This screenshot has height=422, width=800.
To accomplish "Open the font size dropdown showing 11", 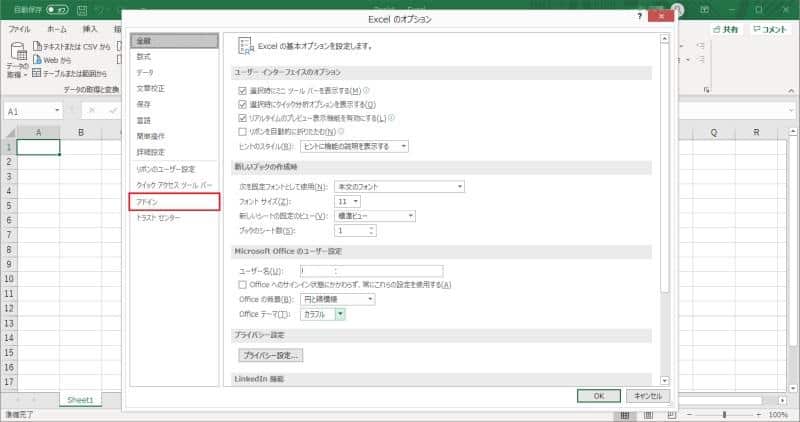I will click(x=347, y=202).
